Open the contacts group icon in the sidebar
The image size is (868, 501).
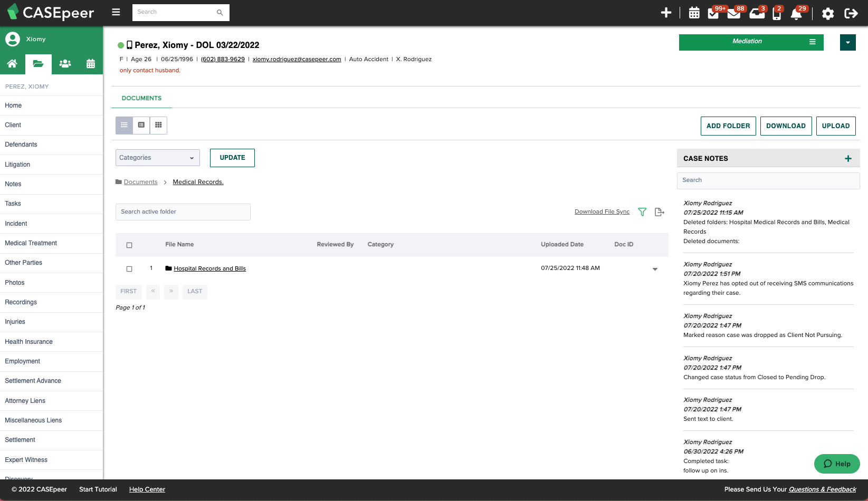(x=65, y=64)
